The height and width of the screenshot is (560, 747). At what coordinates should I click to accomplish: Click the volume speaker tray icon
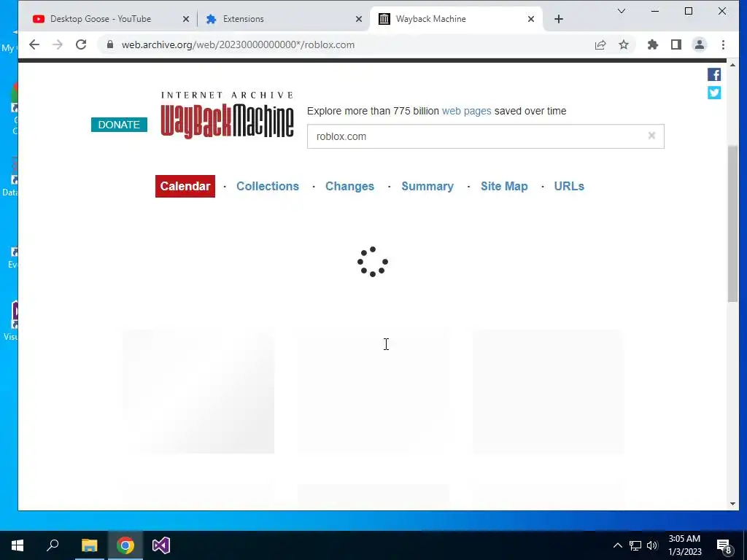pyautogui.click(x=652, y=545)
